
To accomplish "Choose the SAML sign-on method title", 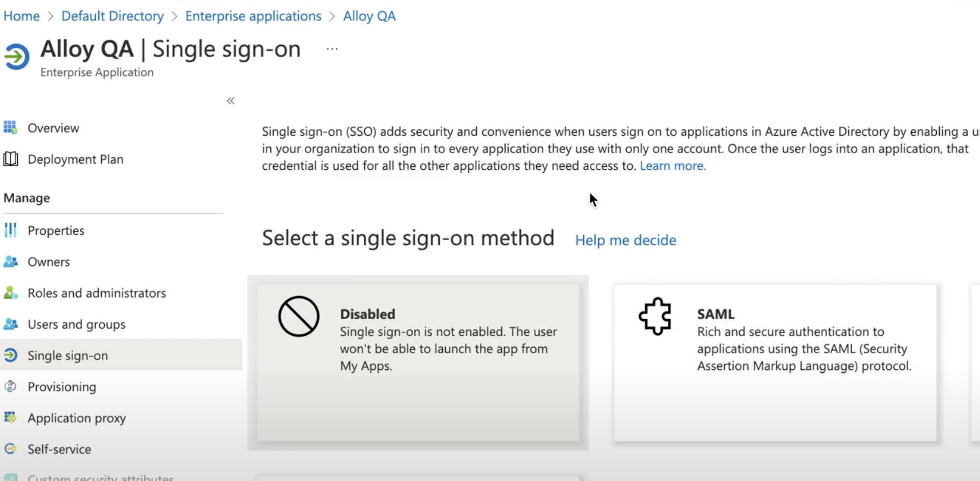I will coord(716,314).
